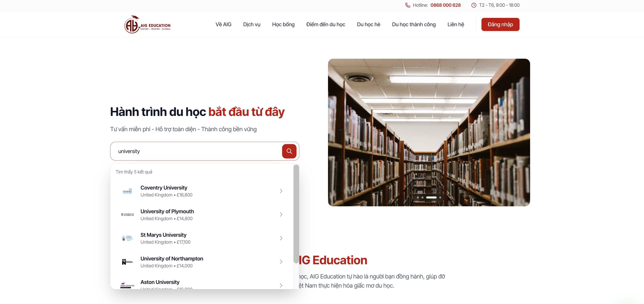
Task: Click the AIG Education logo
Action: [x=147, y=24]
